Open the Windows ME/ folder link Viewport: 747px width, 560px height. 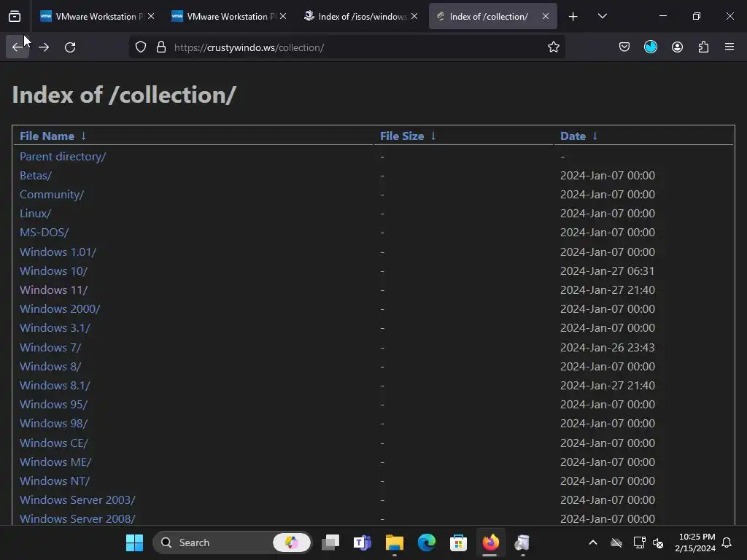55,462
